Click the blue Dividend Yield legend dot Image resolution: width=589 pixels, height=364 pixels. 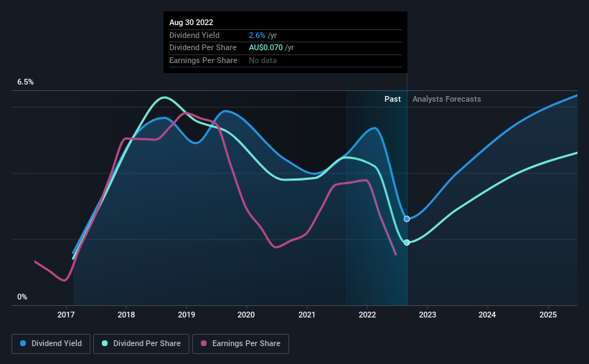coord(23,343)
